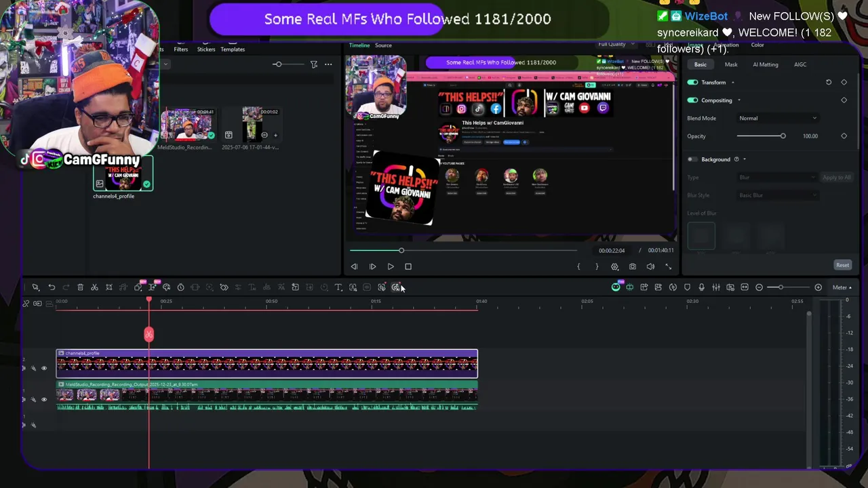
Task: Switch to the AI Matting tab
Action: click(766, 64)
